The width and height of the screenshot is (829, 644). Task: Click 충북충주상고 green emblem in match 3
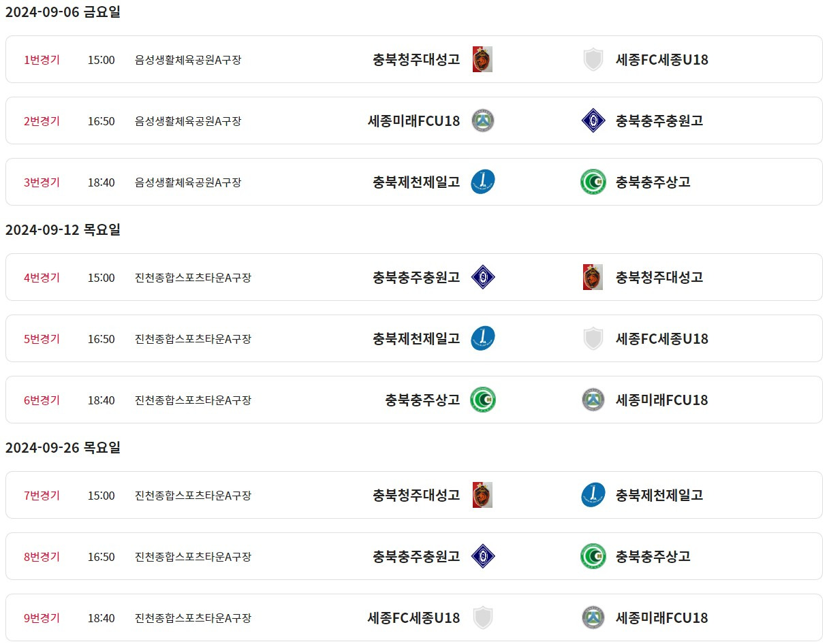coord(593,182)
